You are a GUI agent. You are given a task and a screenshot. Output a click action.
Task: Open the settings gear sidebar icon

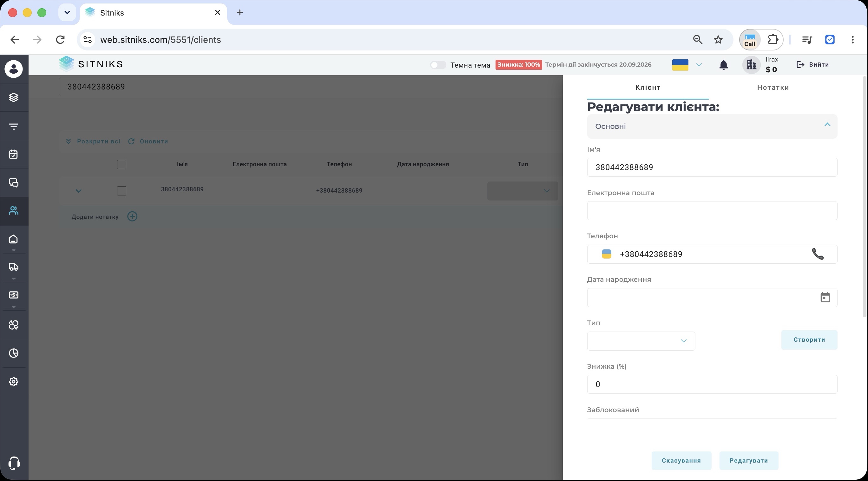13,382
